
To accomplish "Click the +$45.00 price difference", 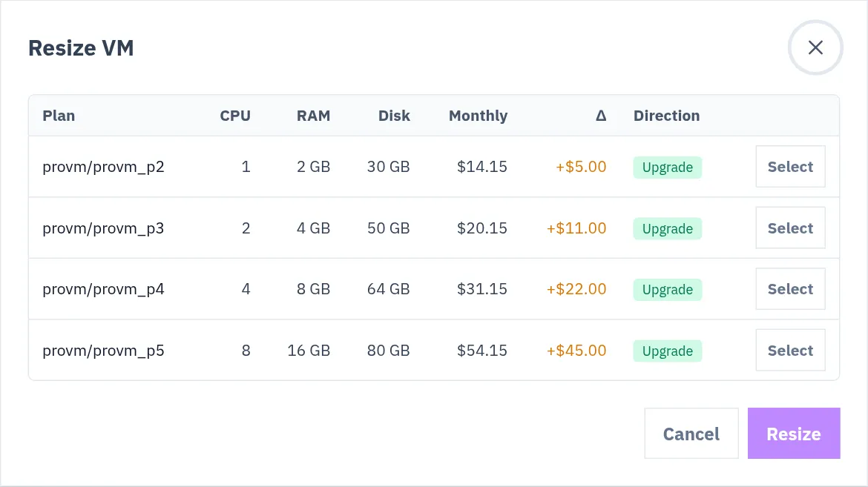I will [x=576, y=351].
